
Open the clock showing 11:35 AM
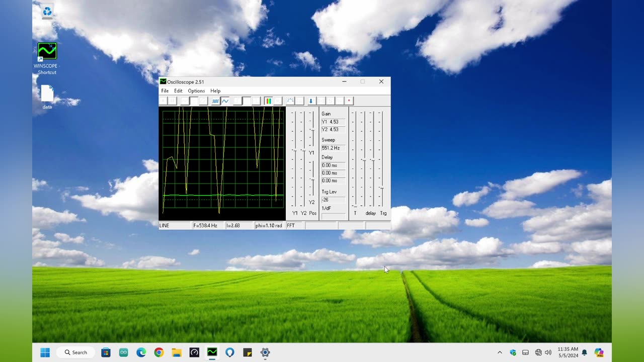click(568, 352)
